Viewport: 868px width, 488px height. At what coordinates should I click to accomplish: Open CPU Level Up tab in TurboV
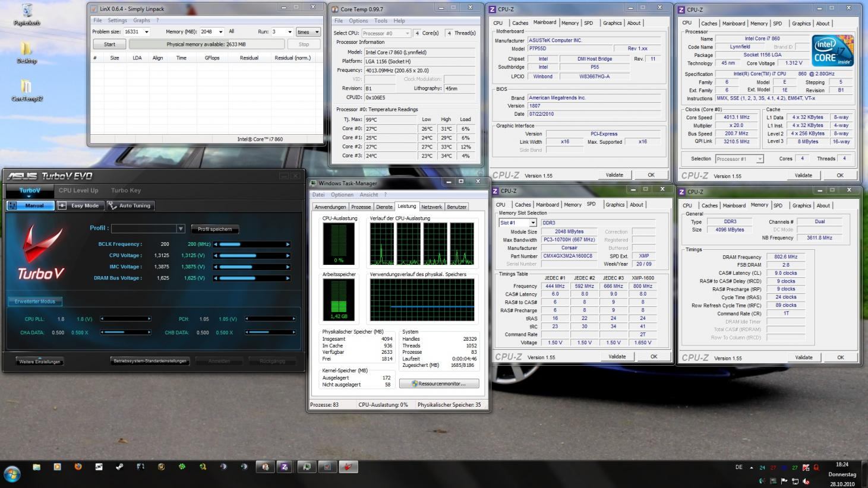tap(78, 191)
